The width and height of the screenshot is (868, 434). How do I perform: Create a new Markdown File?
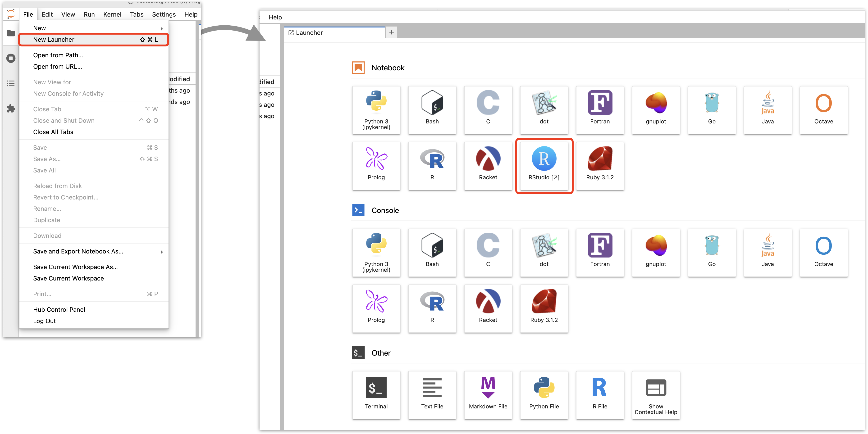(x=488, y=395)
